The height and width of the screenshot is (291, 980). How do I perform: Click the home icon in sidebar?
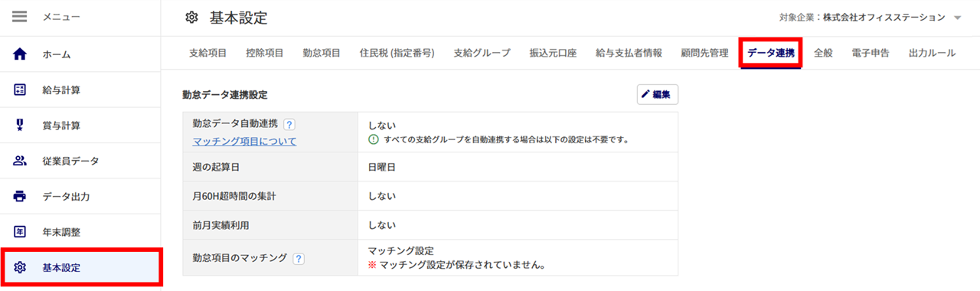21,54
